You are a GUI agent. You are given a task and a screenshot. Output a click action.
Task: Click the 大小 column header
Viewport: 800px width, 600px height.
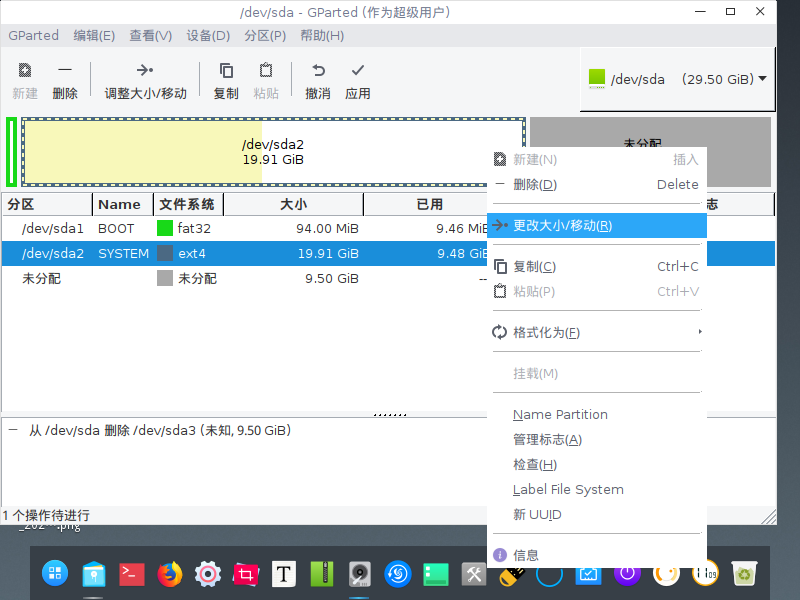pos(294,205)
